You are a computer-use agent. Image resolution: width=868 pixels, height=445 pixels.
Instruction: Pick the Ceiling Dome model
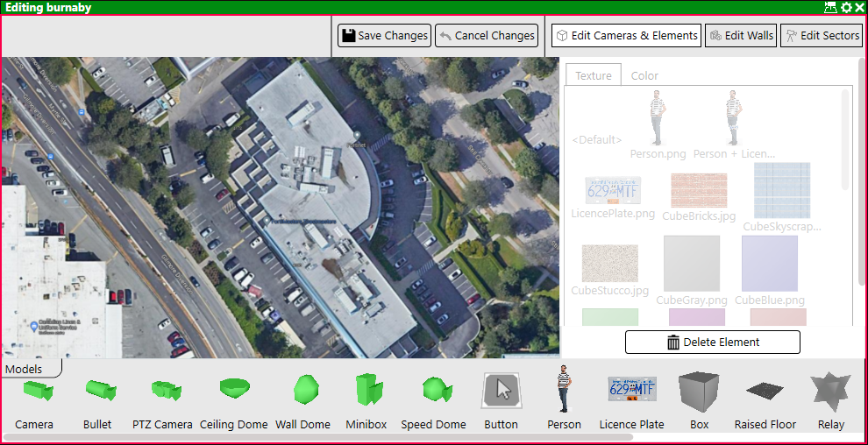235,388
